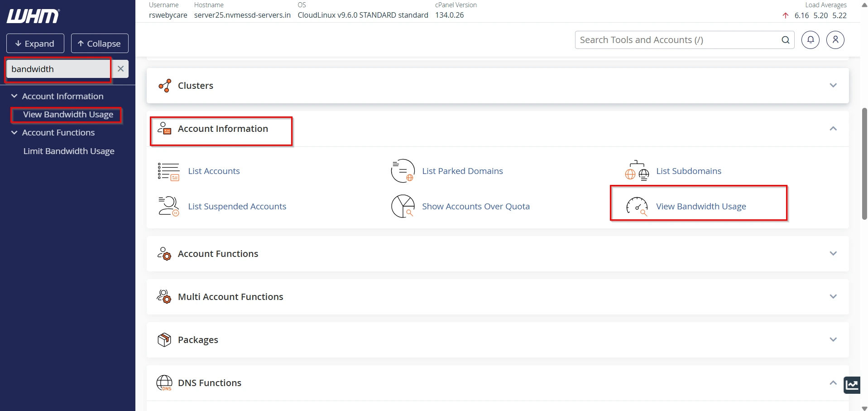
Task: Click the Packages section title
Action: (x=198, y=340)
